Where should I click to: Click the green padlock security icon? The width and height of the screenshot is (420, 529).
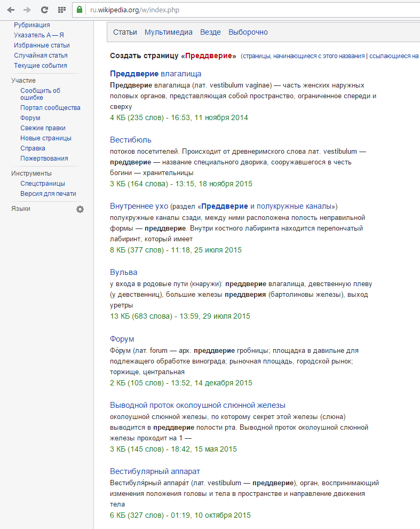[x=80, y=10]
